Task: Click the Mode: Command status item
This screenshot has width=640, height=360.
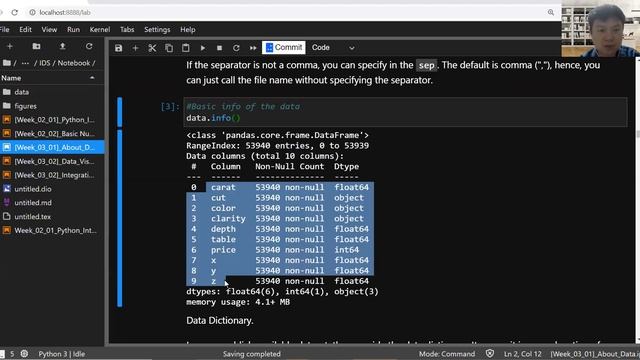Action: (x=447, y=354)
